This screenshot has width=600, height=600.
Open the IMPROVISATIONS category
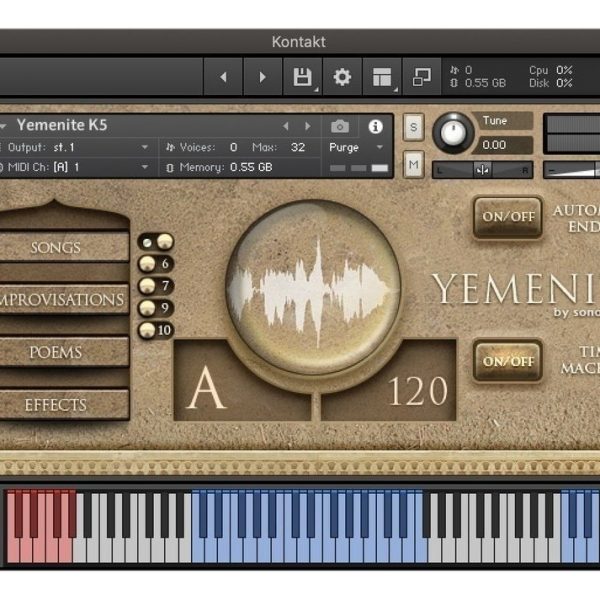coord(64,300)
